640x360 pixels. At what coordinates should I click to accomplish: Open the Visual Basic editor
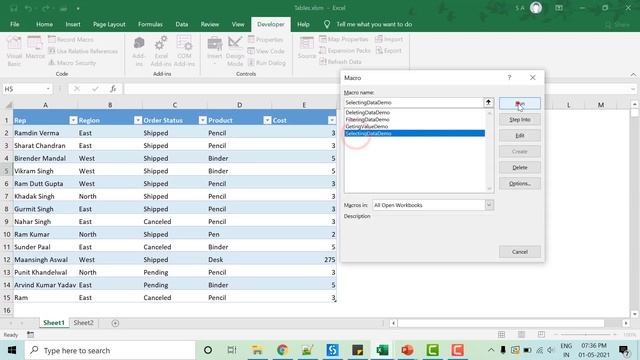tap(14, 51)
